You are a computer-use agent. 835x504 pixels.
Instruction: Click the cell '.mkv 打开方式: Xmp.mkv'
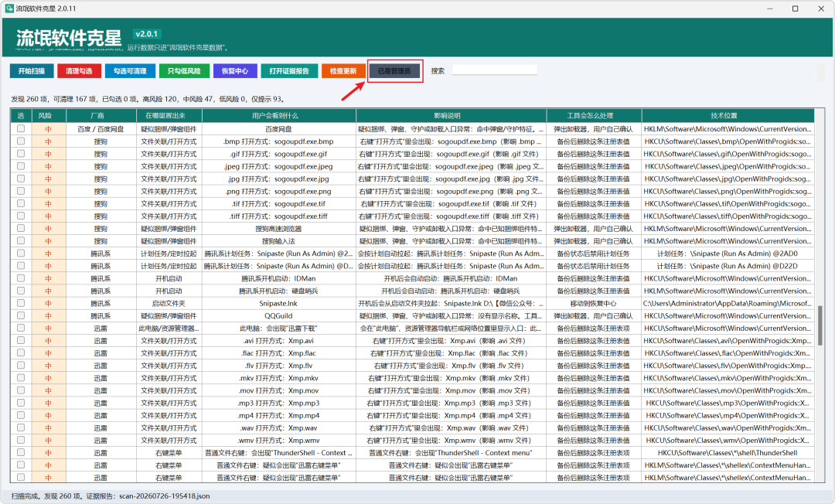click(278, 378)
